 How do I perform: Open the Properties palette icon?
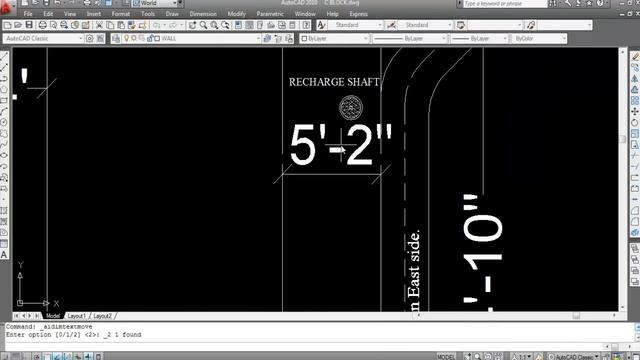[x=238, y=25]
